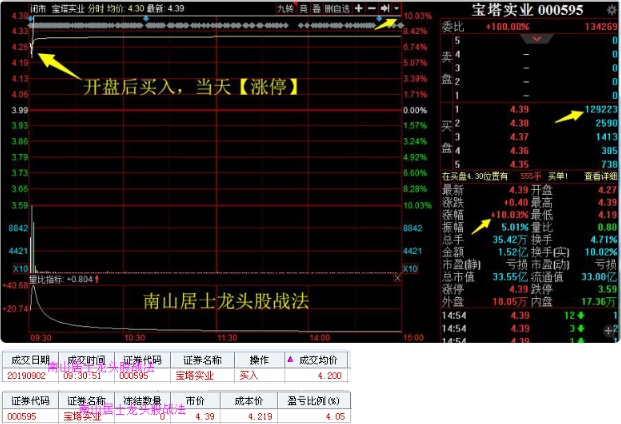Viewport: 621px width, 424px height.
Task: Click the 总市值 33.55亿 value
Action: pyautogui.click(x=510, y=277)
